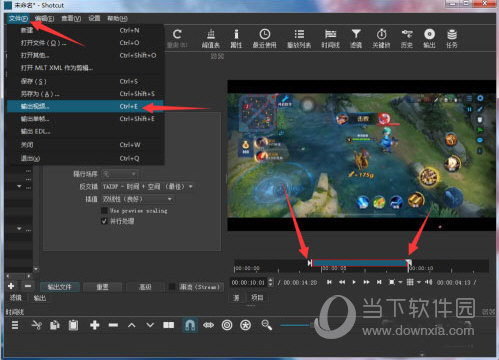Click the Stream button
499x360 pixels.
[x=199, y=287]
